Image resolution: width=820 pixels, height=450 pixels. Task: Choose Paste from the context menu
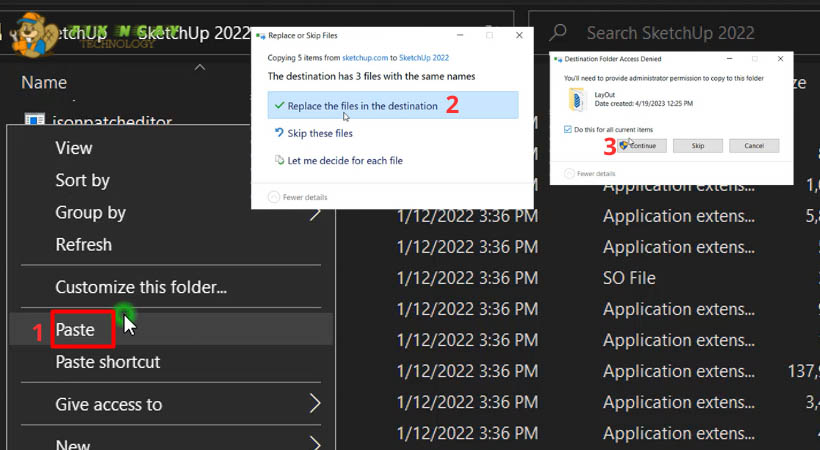point(75,330)
